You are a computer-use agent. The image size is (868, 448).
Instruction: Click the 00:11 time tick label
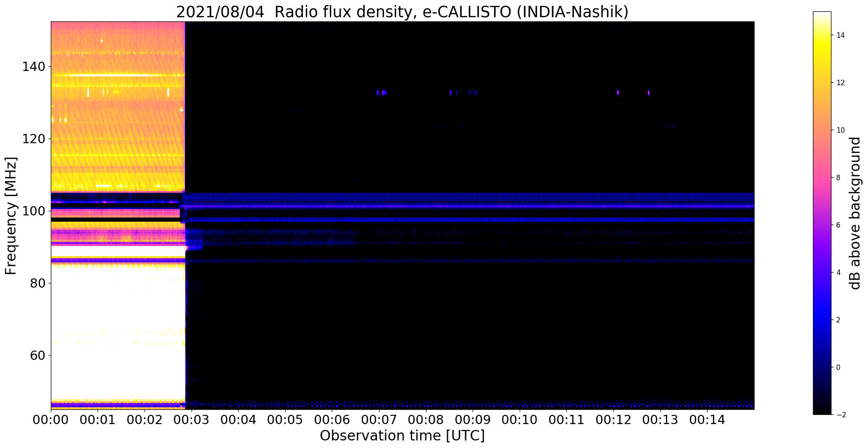[x=566, y=419]
